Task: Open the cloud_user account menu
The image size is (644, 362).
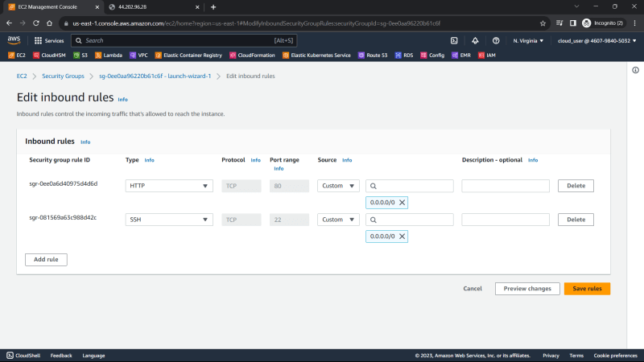Action: [597, 41]
